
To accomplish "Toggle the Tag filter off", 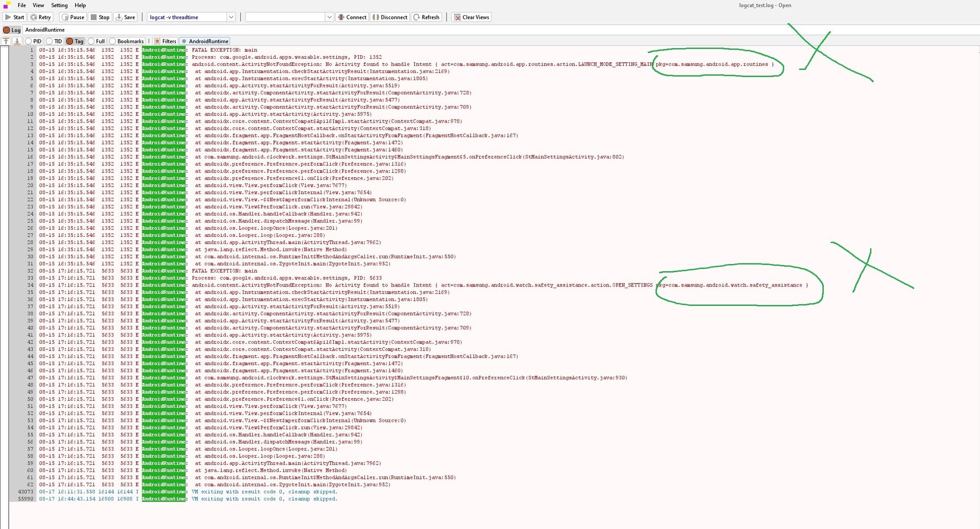I will click(75, 41).
